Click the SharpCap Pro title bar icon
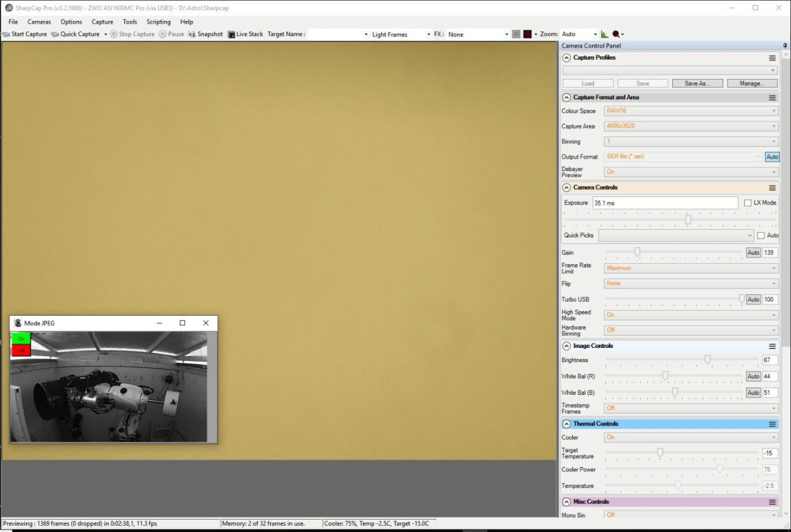Screen dimensions: 791x532 coord(9,8)
